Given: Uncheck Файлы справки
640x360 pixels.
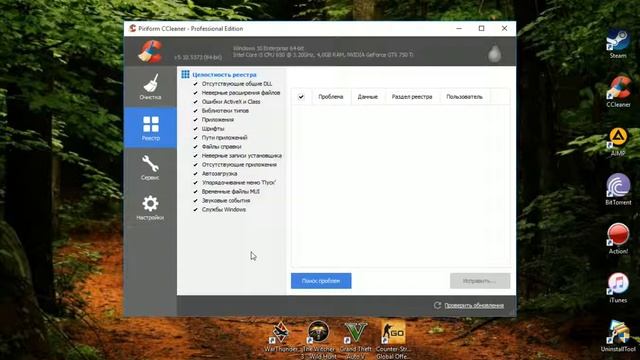Looking at the screenshot, I should 196,147.
